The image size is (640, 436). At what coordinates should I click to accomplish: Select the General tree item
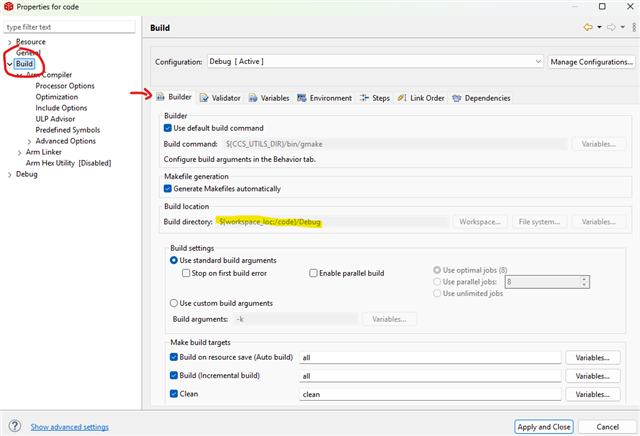[28, 53]
